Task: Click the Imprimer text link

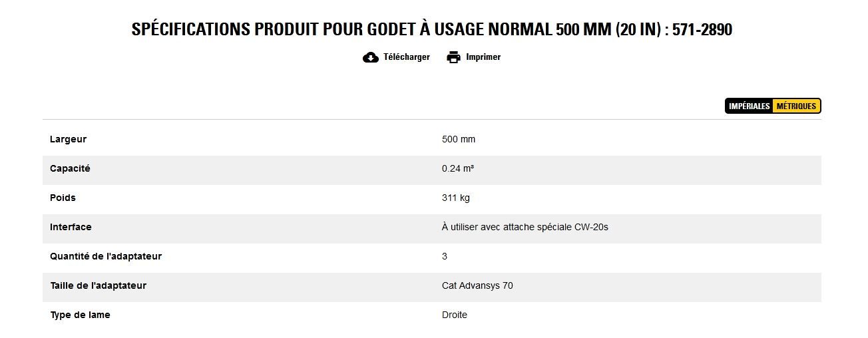Action: (483, 57)
